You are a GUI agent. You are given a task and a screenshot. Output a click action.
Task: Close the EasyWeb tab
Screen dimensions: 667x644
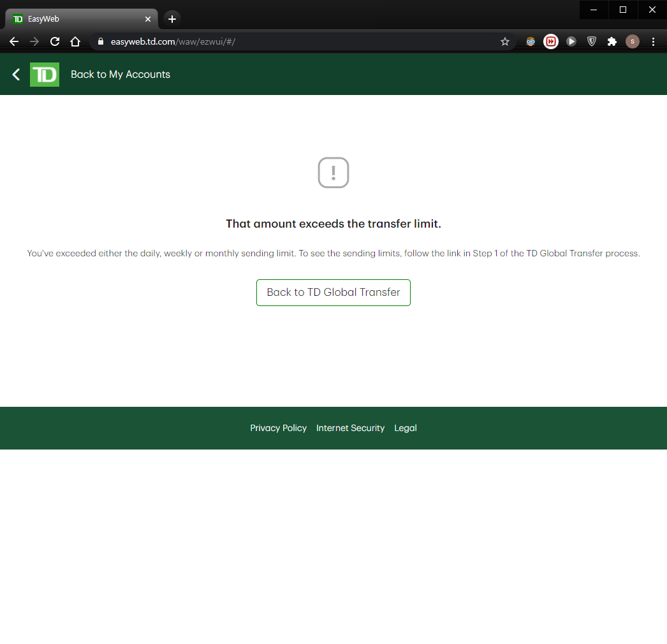tap(147, 19)
